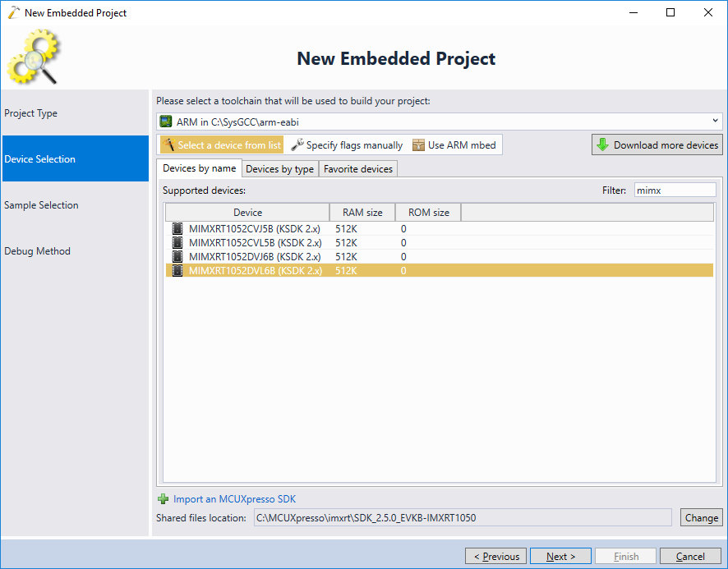Click Import an MCUXpresso SDK link

[x=234, y=499]
